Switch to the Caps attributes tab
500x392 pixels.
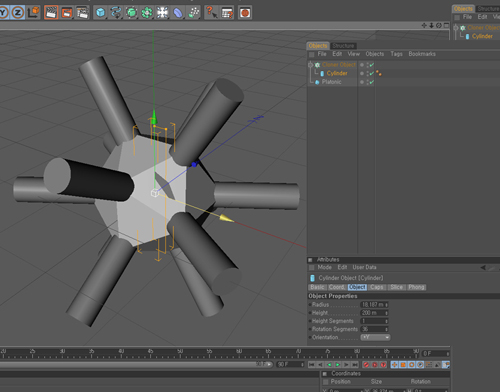coord(377,287)
